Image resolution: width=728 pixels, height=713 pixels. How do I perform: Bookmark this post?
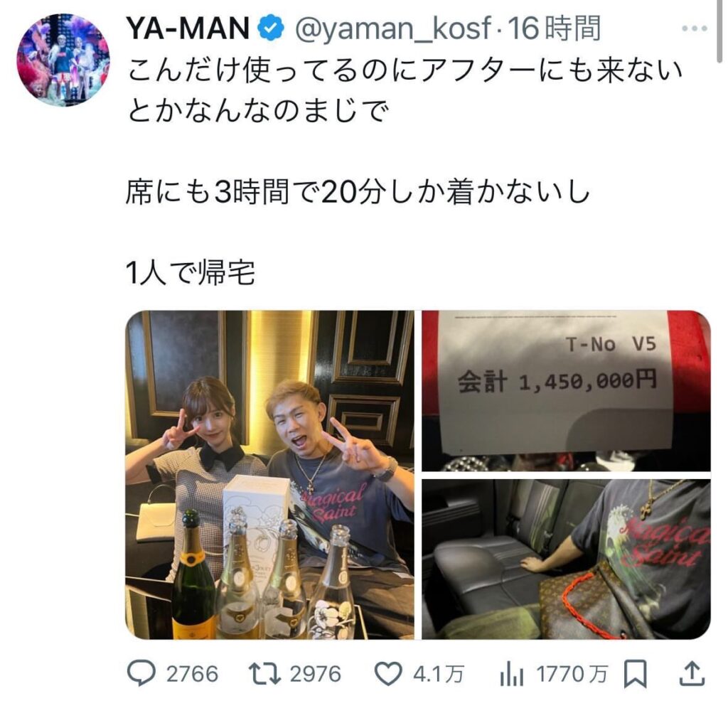tap(635, 675)
